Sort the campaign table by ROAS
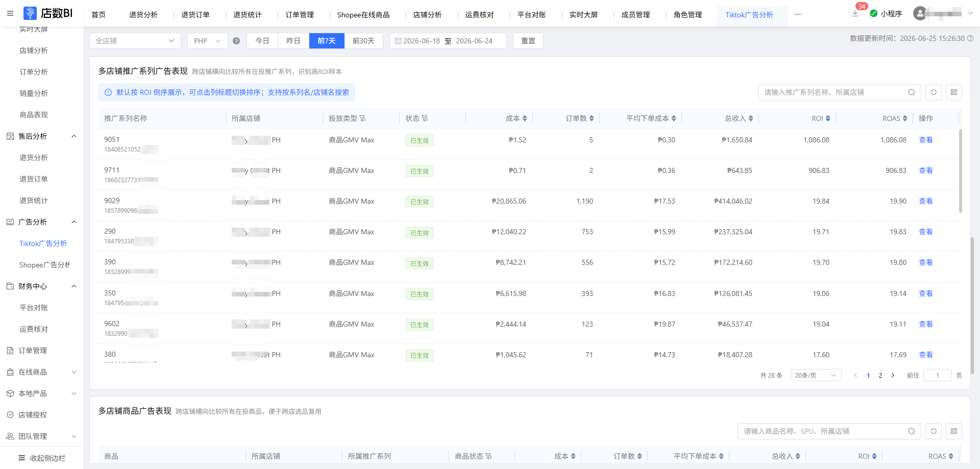 pyautogui.click(x=905, y=118)
